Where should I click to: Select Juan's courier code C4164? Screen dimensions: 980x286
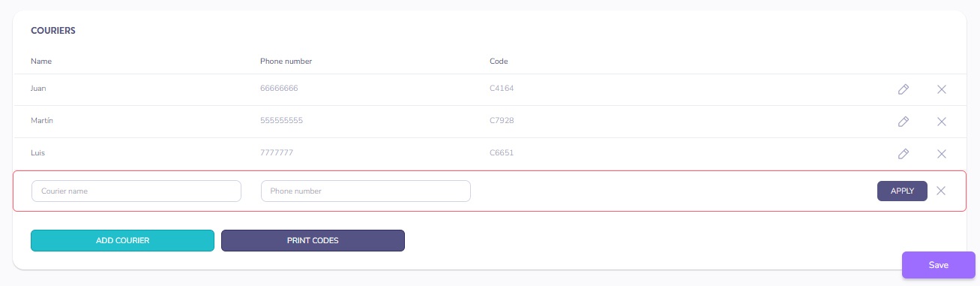(x=502, y=89)
